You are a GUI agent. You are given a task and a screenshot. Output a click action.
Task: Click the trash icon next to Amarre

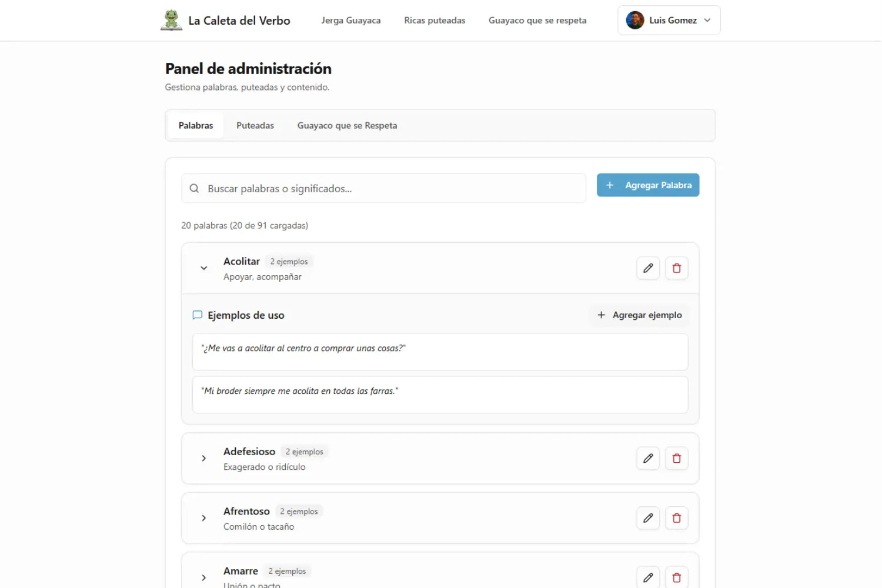pyautogui.click(x=677, y=577)
